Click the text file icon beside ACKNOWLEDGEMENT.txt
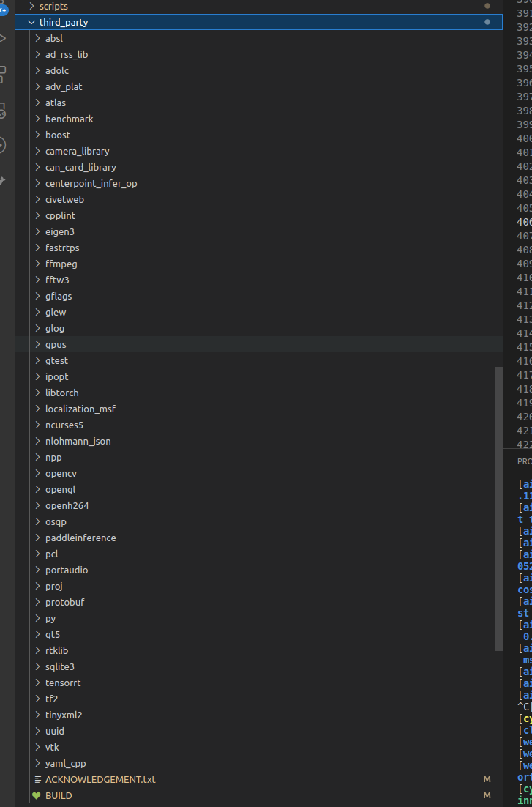Screen dimensions: 532x807 click(x=37, y=779)
